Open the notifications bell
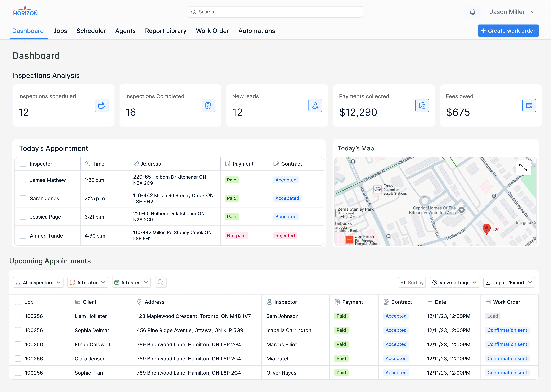 tap(472, 12)
